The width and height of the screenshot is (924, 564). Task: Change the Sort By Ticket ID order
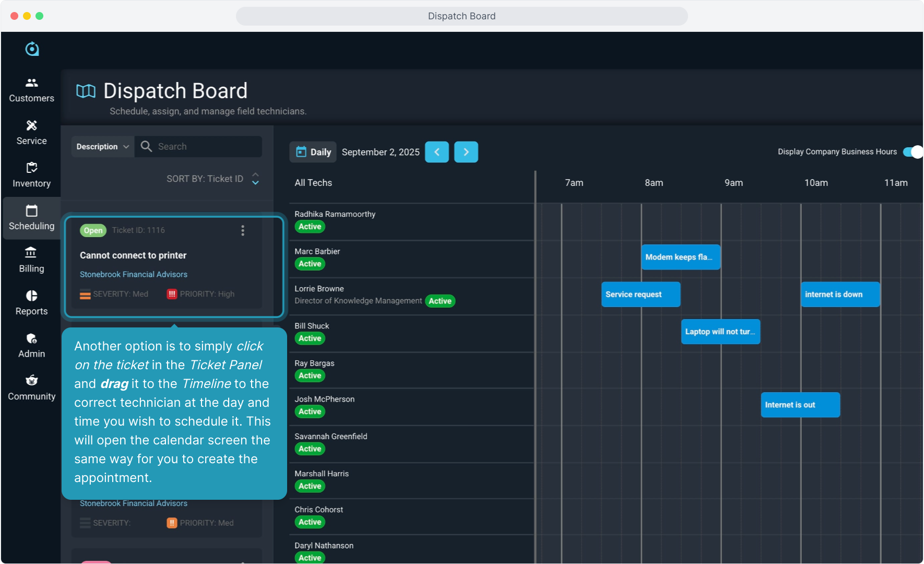[255, 179]
